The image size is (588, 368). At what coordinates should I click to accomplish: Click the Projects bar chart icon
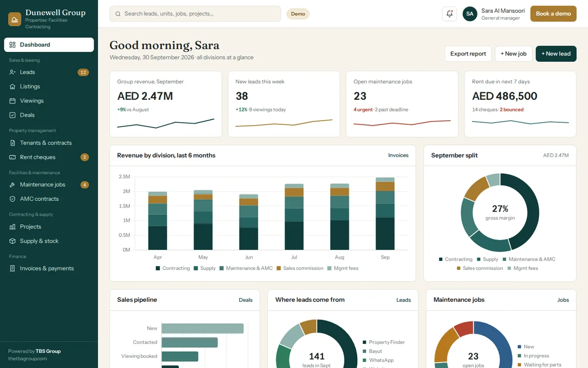click(x=13, y=227)
